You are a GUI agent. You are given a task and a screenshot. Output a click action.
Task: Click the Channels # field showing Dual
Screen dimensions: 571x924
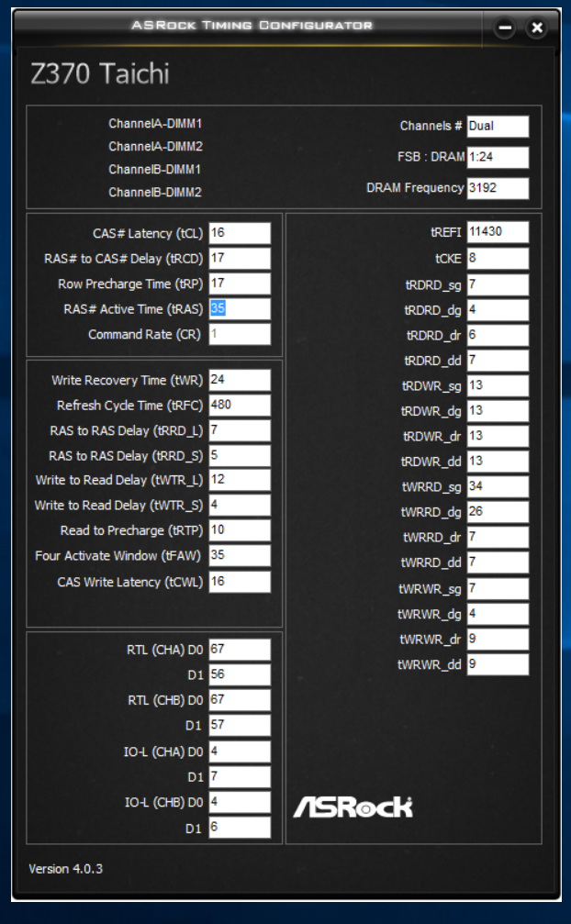point(498,126)
